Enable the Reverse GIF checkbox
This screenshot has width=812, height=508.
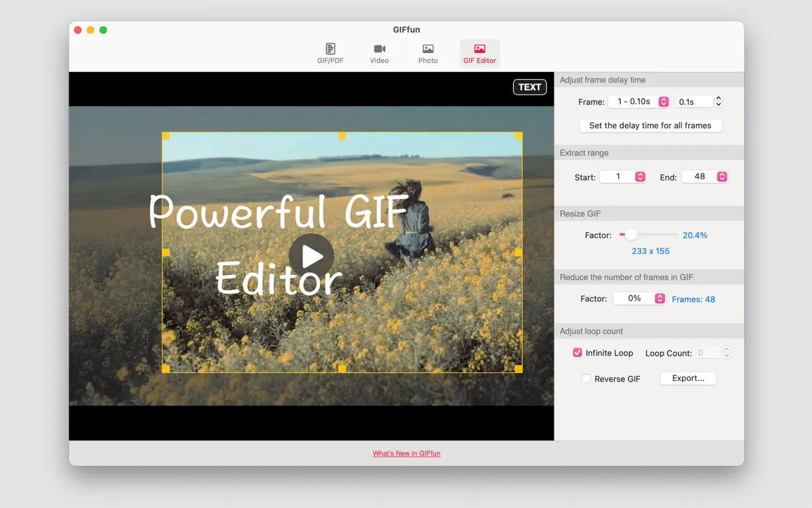coord(587,378)
